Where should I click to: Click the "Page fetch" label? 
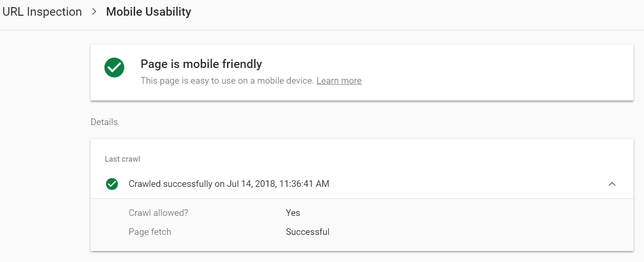point(150,232)
